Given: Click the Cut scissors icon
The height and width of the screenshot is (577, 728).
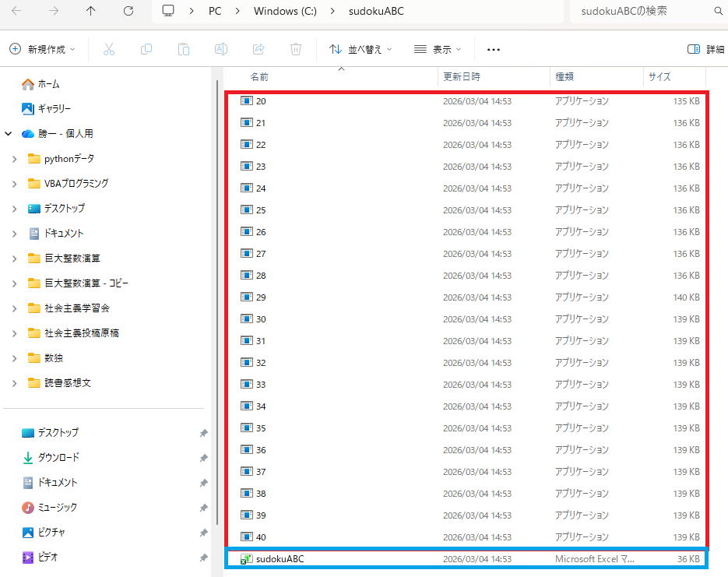Looking at the screenshot, I should click(109, 49).
